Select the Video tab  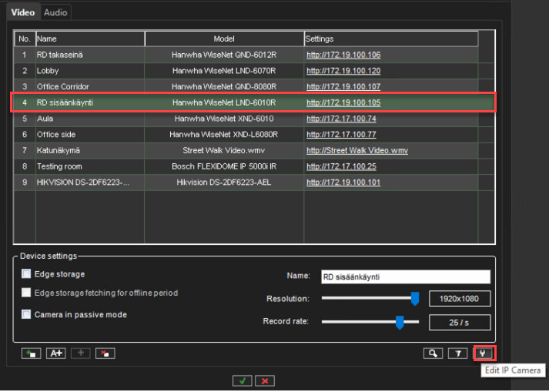tap(23, 12)
